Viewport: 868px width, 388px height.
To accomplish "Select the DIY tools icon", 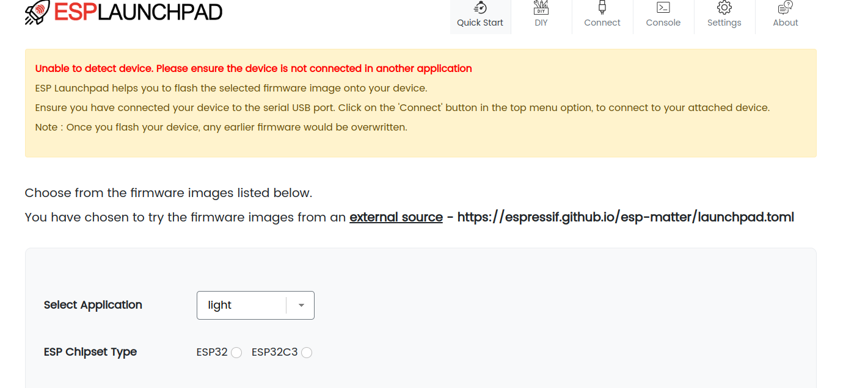I will 541,7.
